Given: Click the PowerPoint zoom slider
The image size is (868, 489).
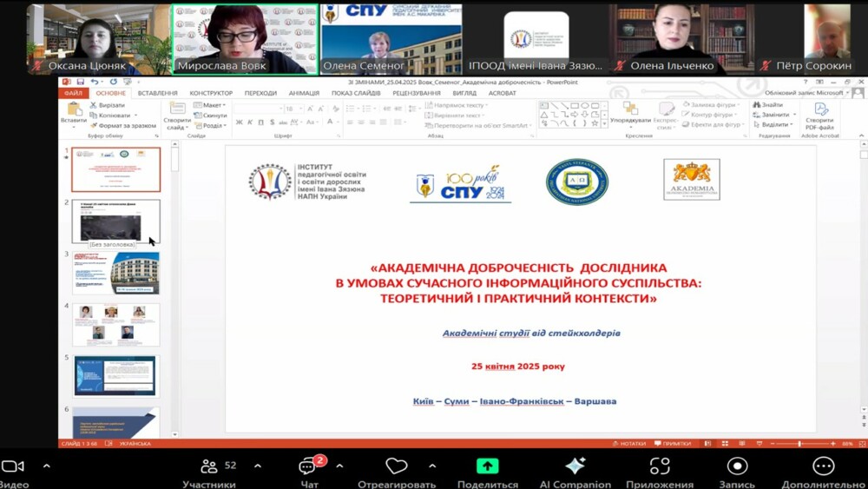Looking at the screenshot, I should (x=799, y=443).
